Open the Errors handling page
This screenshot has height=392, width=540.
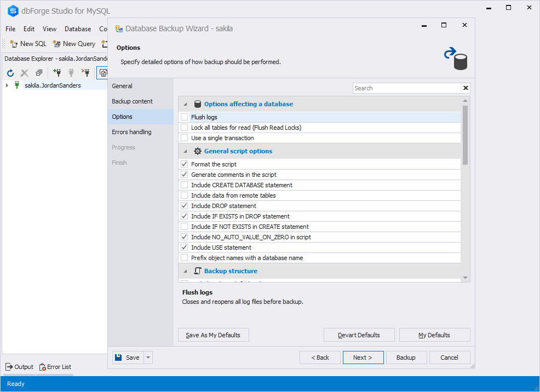(141, 132)
